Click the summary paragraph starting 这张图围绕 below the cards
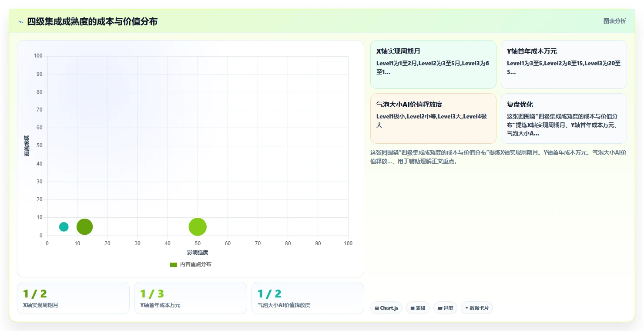The image size is (644, 331). click(x=498, y=157)
